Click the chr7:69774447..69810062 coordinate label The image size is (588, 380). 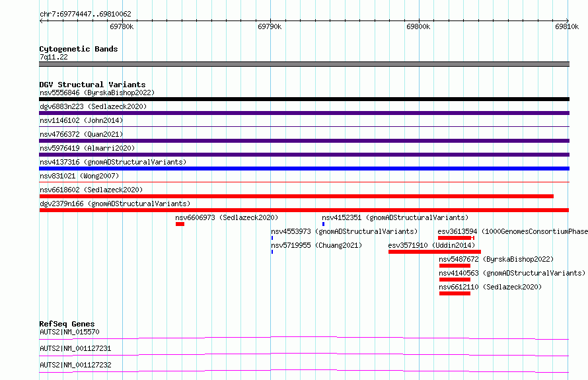tap(85, 14)
